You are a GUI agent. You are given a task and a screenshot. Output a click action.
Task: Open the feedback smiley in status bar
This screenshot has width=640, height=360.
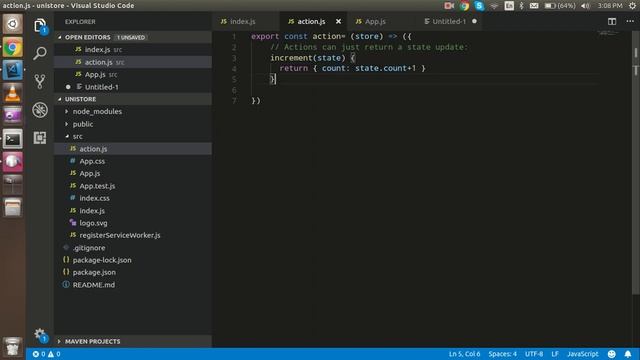[x=611, y=354]
